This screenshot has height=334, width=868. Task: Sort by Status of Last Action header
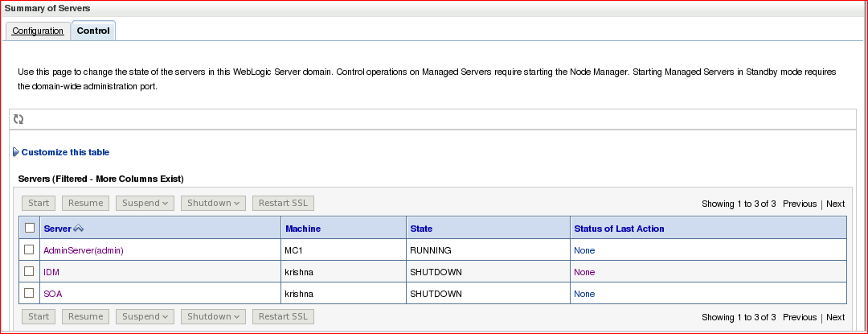[x=619, y=229]
